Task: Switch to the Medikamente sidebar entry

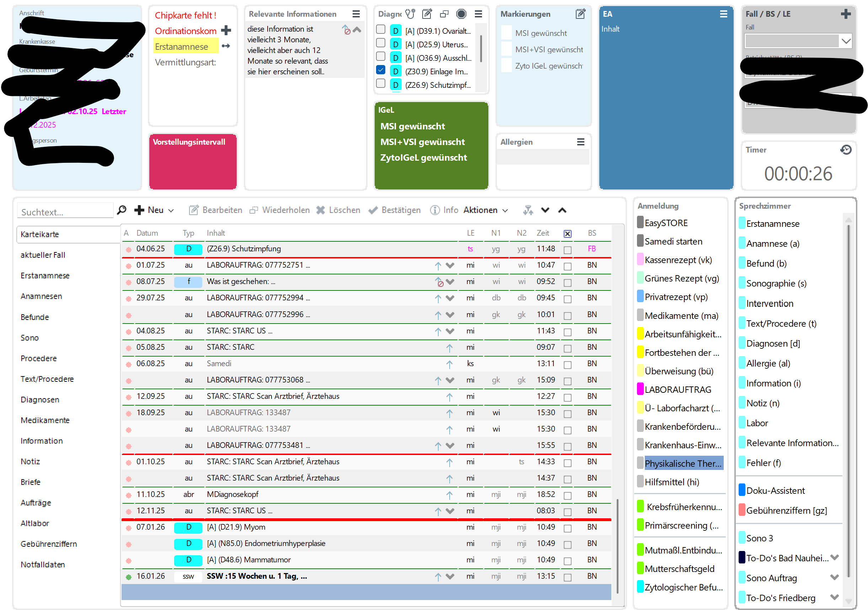Action: (45, 420)
